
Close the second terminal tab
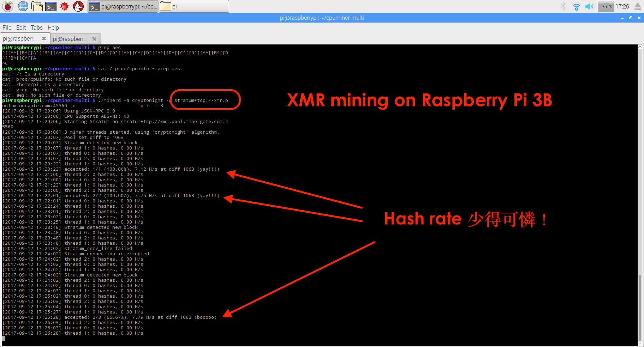[x=94, y=39]
